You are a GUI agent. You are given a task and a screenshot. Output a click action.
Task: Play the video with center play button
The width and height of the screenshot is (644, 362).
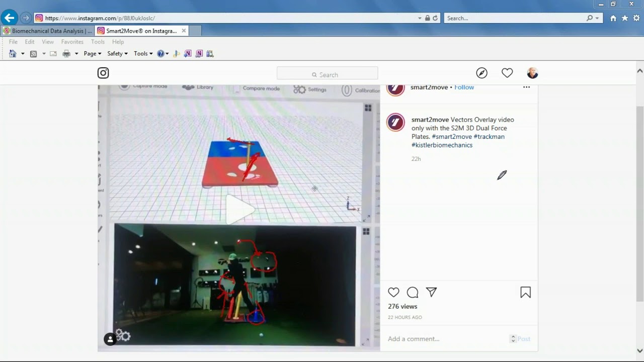(239, 209)
